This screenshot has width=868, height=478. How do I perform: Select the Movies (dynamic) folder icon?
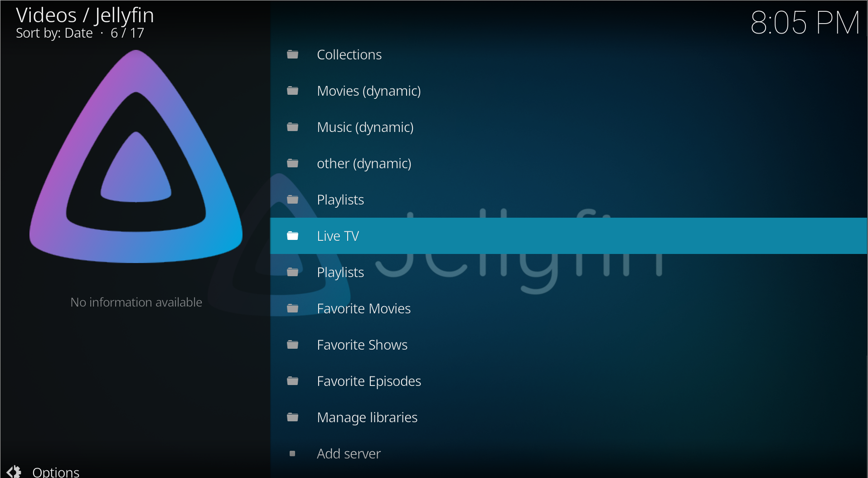pyautogui.click(x=292, y=91)
